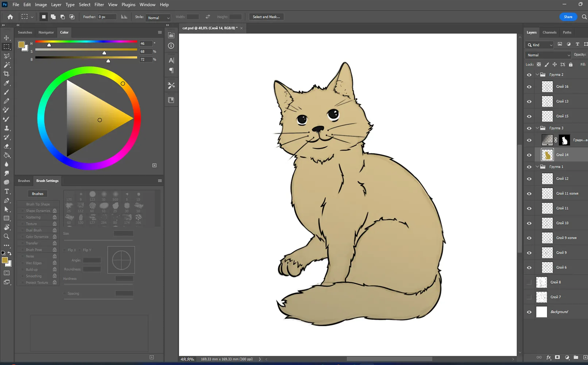Click the foreground color swatch in Color panel

22,45
